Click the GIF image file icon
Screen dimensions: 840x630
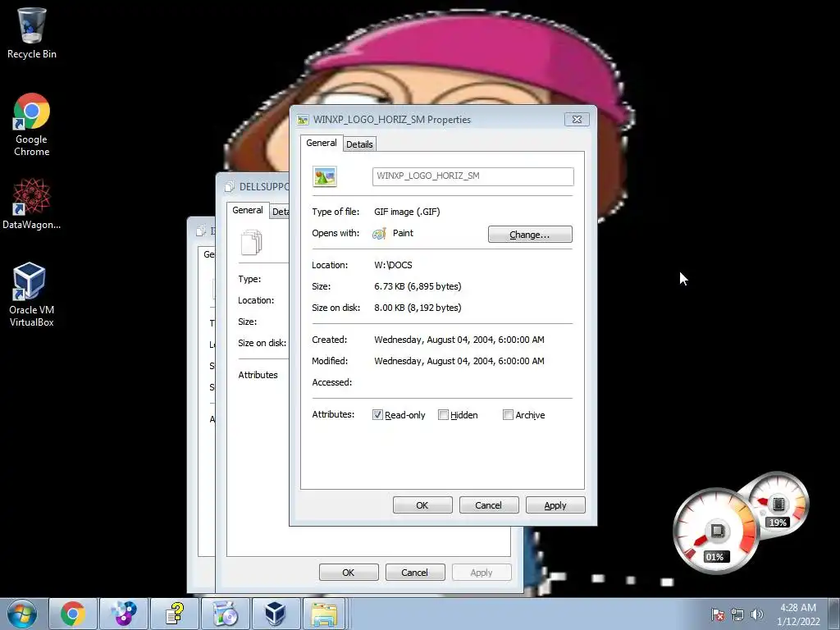[x=325, y=177]
